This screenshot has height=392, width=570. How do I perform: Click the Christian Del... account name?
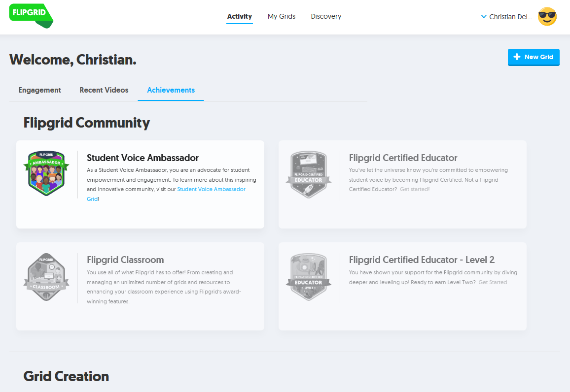click(x=510, y=17)
